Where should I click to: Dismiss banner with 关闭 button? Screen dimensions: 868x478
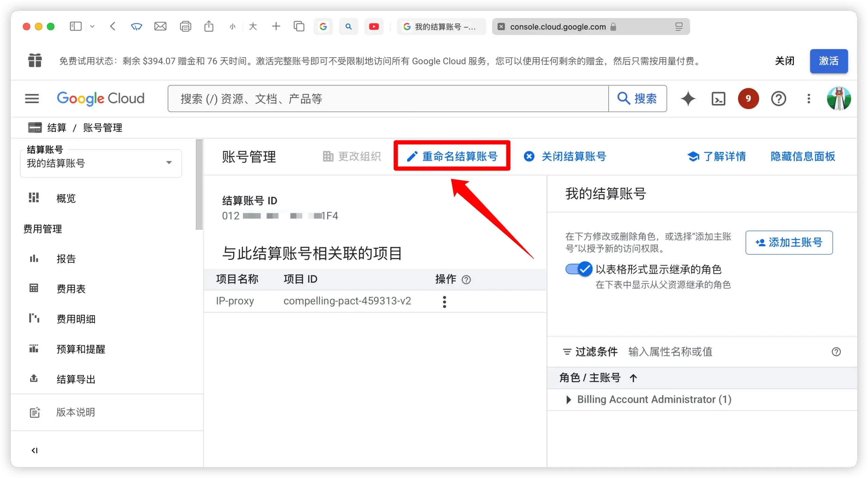(x=785, y=61)
